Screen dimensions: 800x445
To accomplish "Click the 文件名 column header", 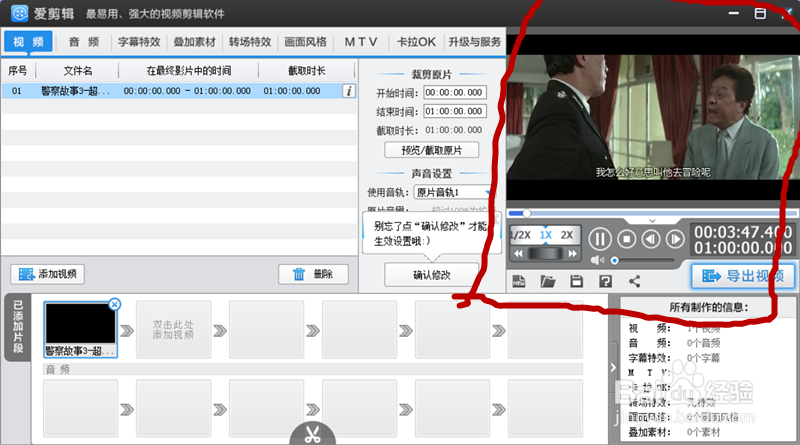I will click(78, 70).
